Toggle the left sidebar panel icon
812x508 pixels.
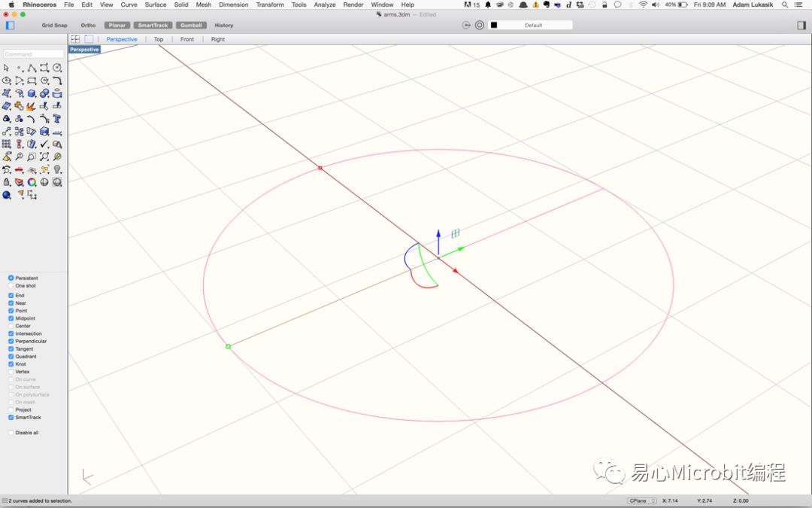(10, 25)
